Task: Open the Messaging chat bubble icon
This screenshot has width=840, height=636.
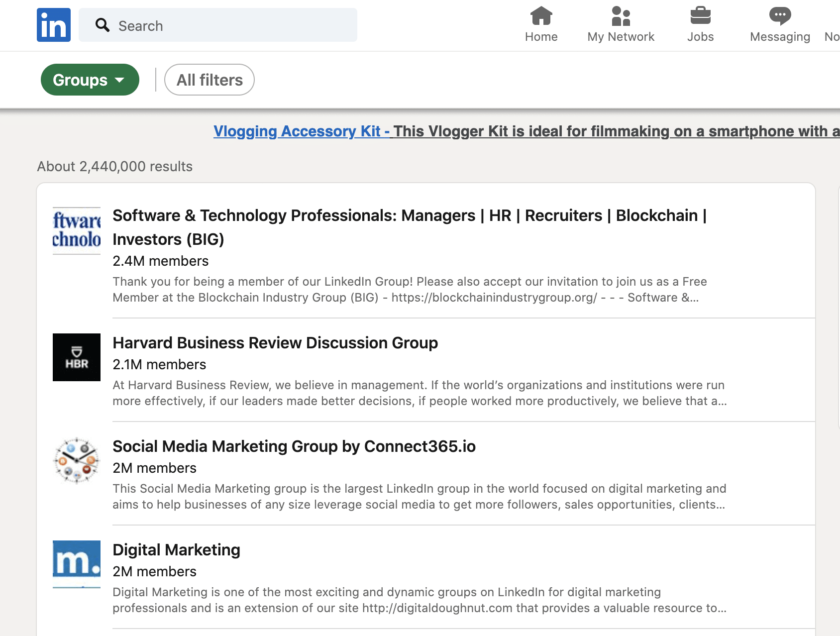Action: [780, 15]
